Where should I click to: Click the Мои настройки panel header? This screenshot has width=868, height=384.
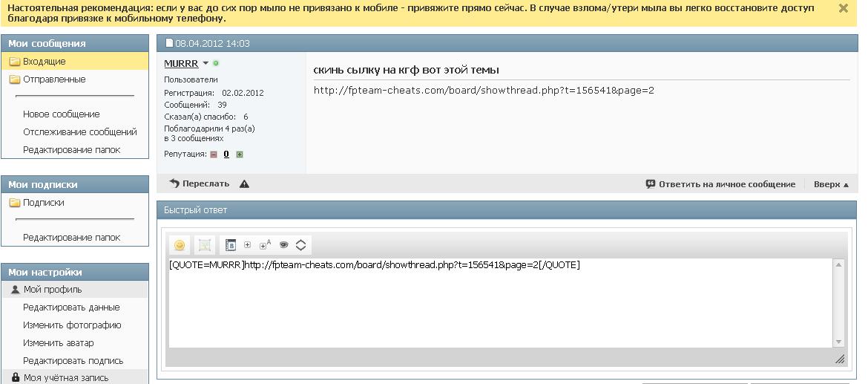click(x=75, y=272)
